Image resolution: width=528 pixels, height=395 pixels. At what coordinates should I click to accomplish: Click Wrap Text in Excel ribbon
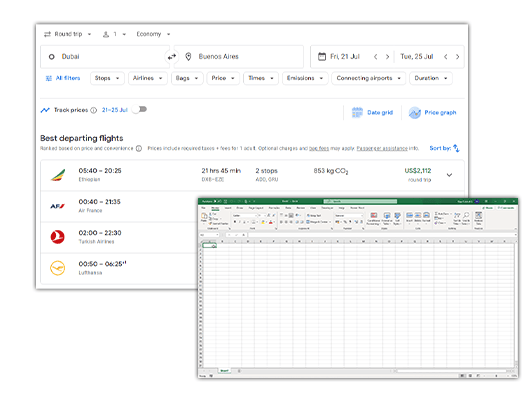314,216
